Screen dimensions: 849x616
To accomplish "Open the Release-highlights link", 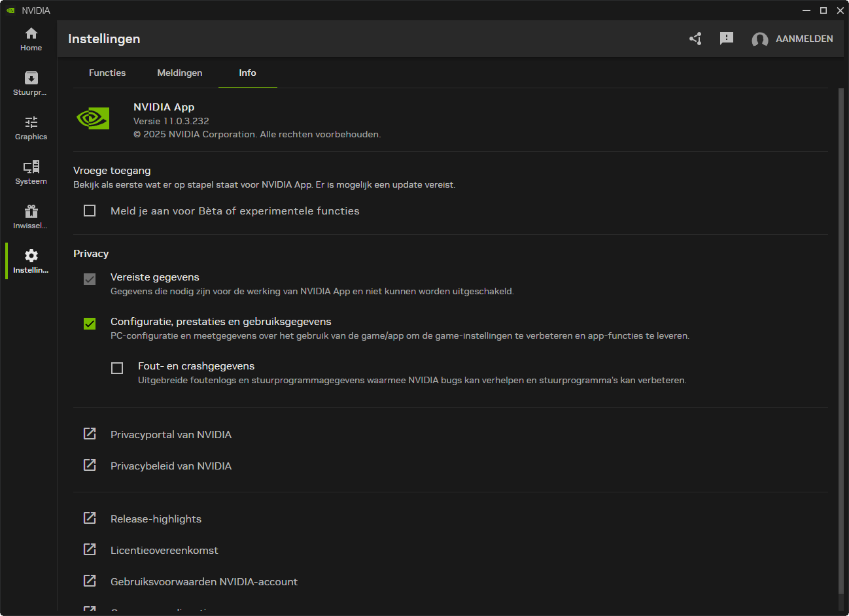I will pos(156,519).
